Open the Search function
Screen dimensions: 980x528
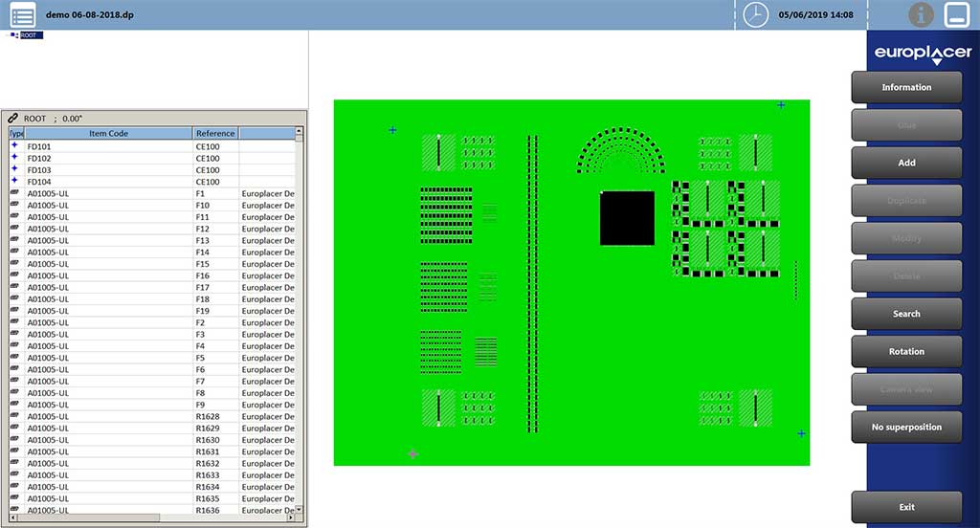coord(906,314)
